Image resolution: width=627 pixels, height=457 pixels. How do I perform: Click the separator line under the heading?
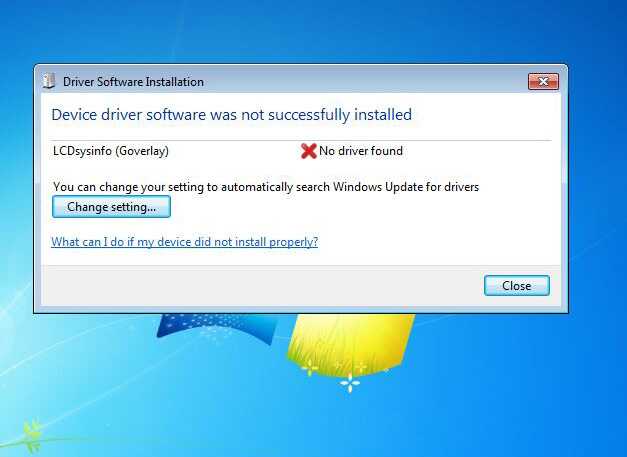302,141
